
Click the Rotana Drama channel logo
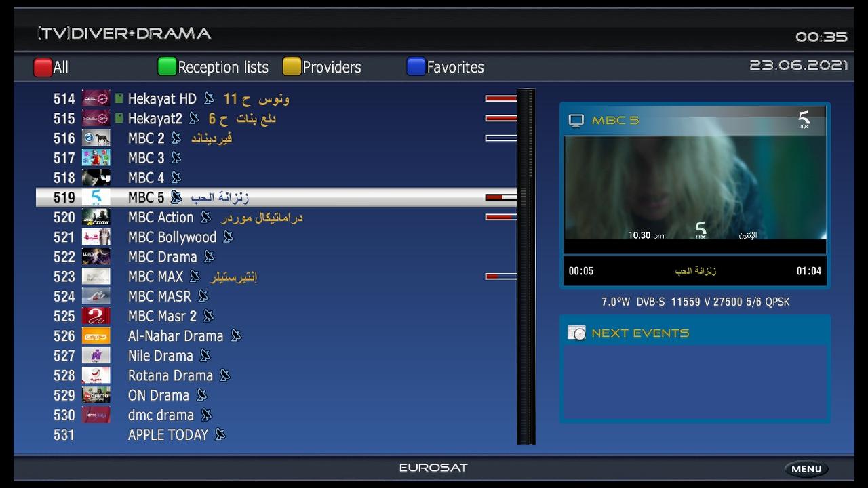pos(96,375)
